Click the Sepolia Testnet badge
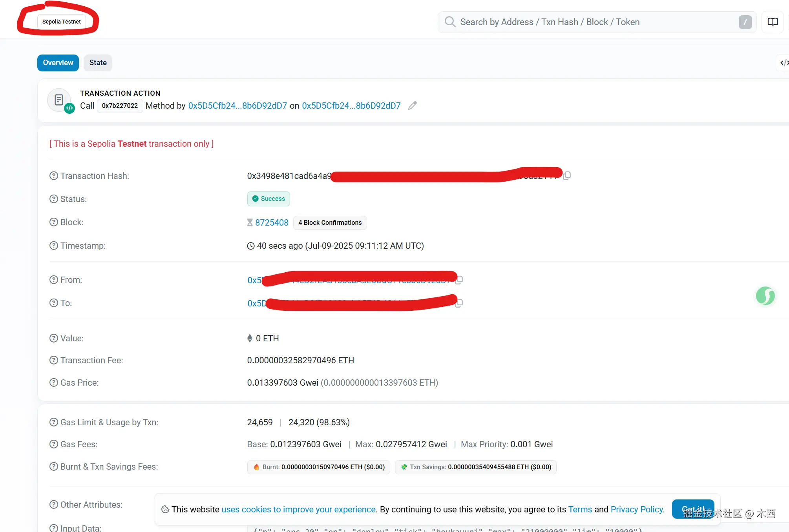789x532 pixels. [x=62, y=22]
